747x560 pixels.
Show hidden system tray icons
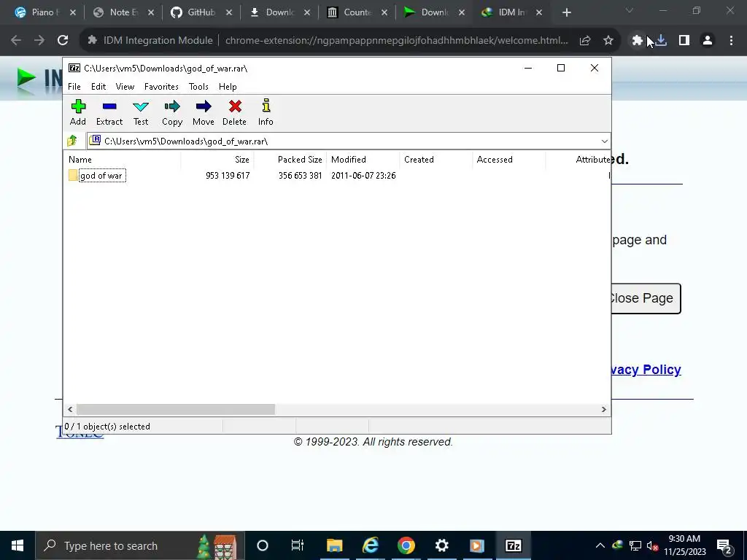click(600, 545)
